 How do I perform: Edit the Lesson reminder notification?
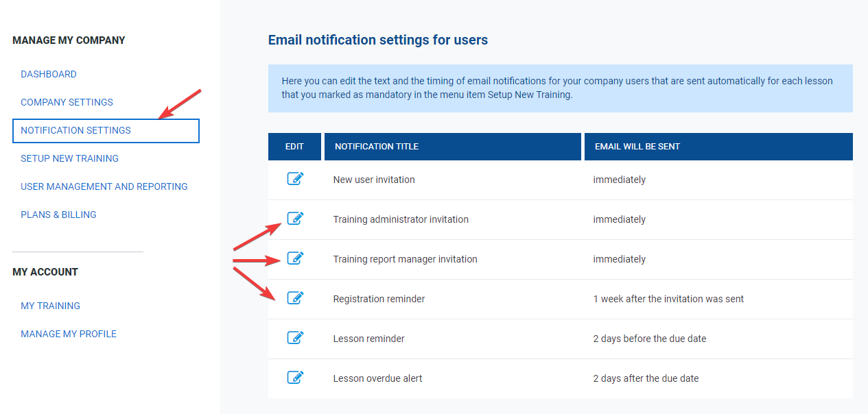tap(295, 338)
